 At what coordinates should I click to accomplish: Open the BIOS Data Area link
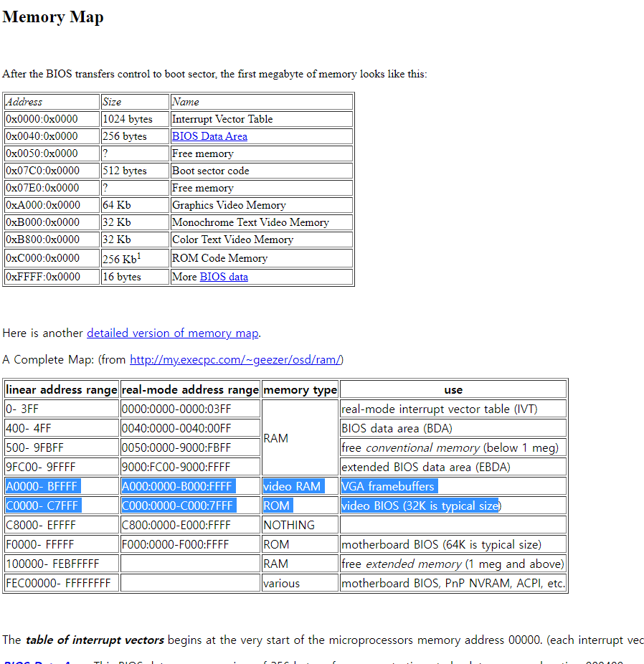click(209, 136)
